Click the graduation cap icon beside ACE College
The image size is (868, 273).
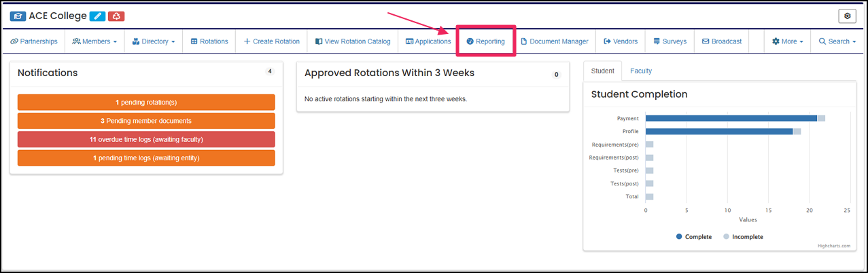[x=18, y=16]
